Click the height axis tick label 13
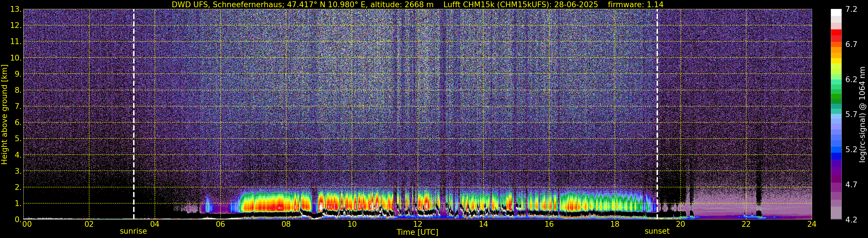868x238 pixels. [x=16, y=10]
